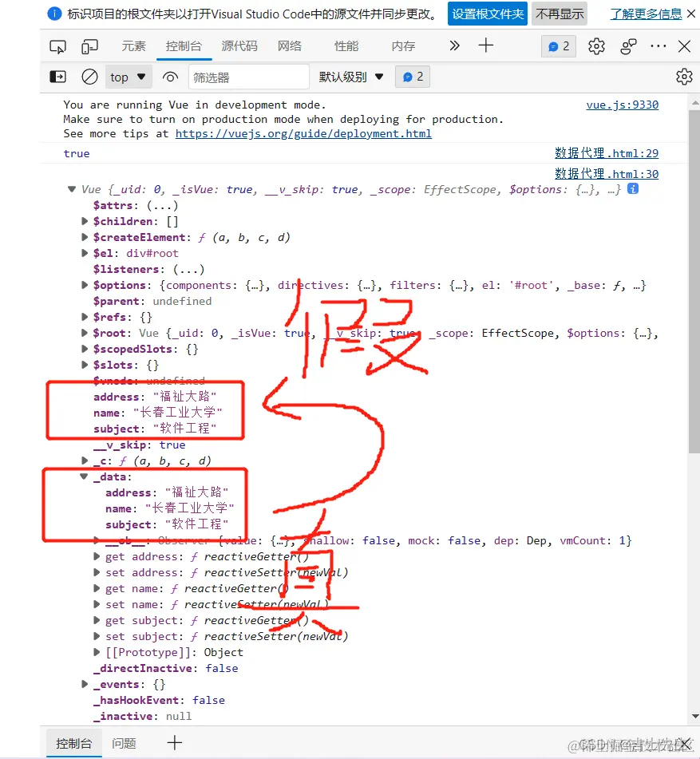The height and width of the screenshot is (759, 700).
Task: Click the 设置根文件夹 button
Action: coord(487,14)
